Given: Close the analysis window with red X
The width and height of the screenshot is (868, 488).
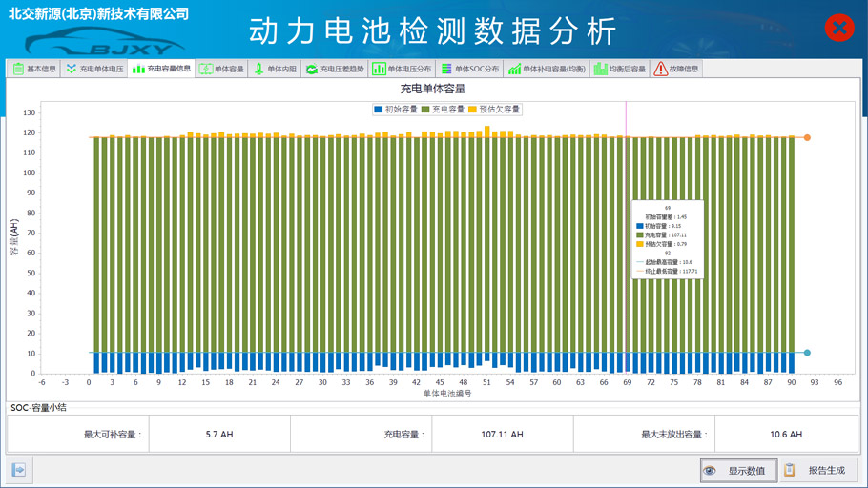Looking at the screenshot, I should (838, 28).
